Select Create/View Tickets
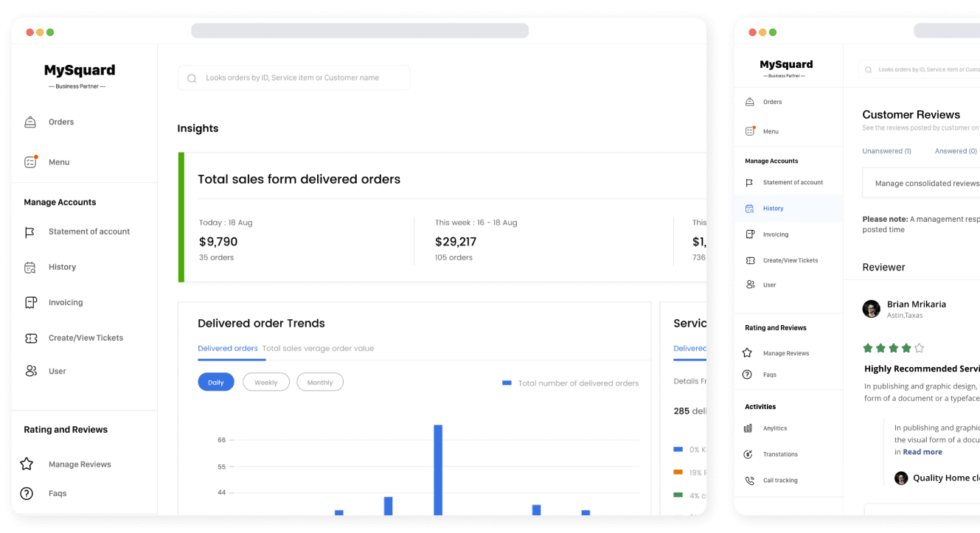This screenshot has height=533, width=980. (x=29, y=338)
